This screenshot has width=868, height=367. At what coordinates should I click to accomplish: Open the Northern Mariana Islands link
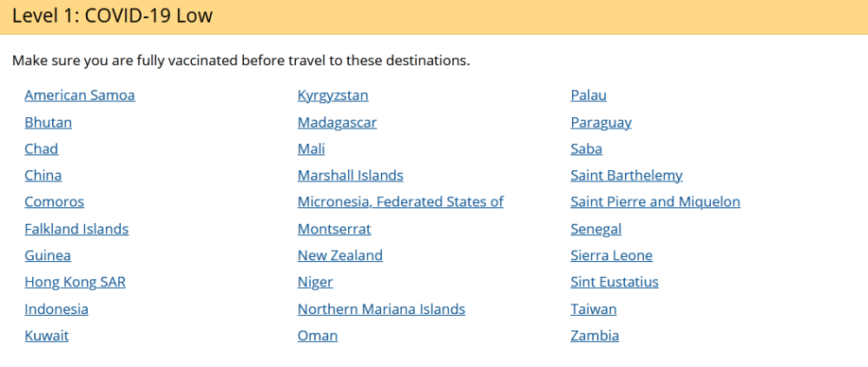pos(381,309)
